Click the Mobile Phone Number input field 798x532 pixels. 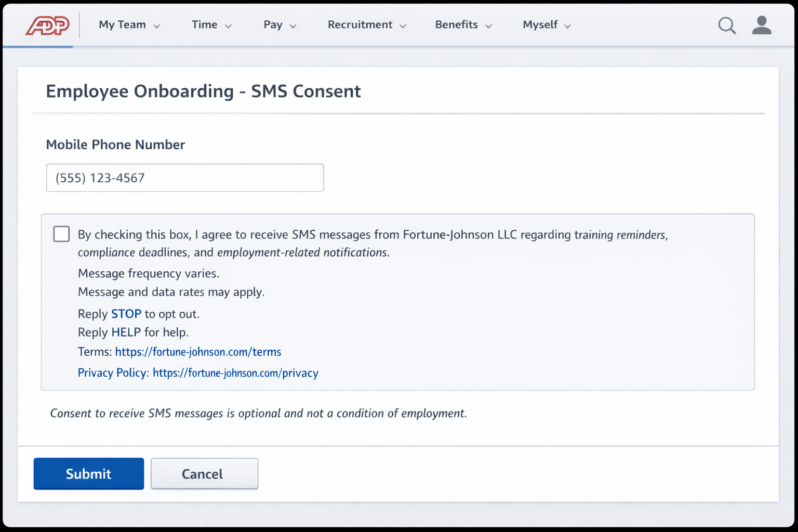[x=185, y=178]
